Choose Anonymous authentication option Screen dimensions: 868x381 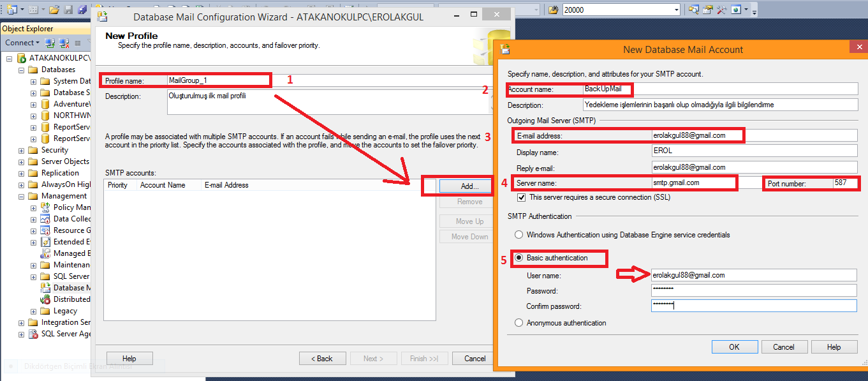point(519,323)
